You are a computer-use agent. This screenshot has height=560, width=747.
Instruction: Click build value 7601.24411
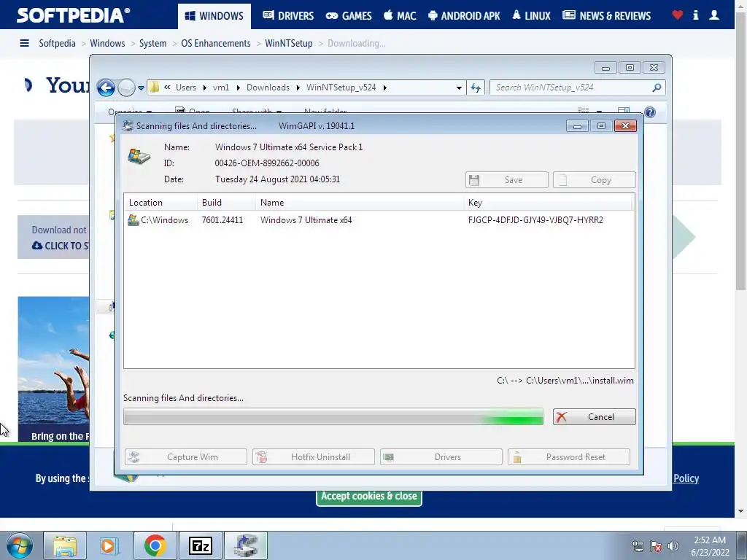[x=222, y=220]
